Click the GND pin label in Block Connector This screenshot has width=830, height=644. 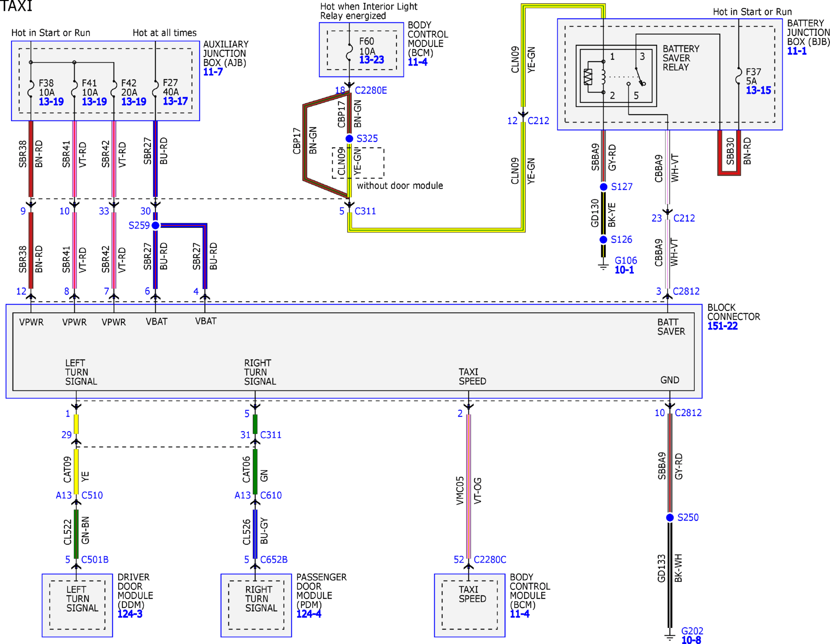(669, 380)
